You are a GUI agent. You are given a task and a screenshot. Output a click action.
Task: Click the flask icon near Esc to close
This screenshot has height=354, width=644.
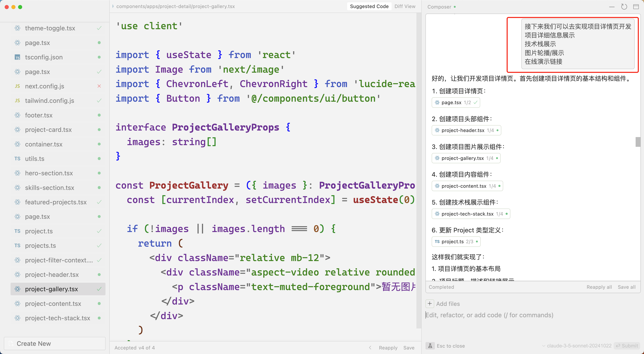point(430,346)
